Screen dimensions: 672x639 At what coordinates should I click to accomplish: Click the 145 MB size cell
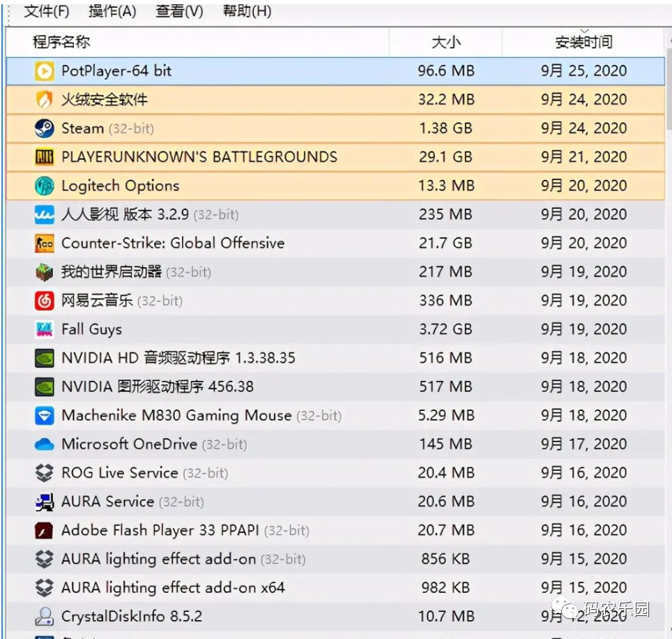tap(445, 444)
